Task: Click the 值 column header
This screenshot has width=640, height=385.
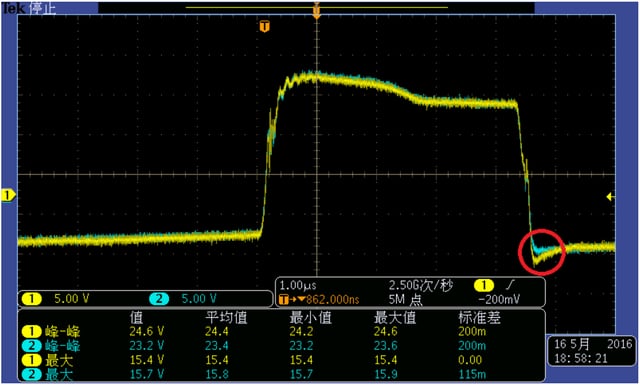Action: [x=136, y=318]
